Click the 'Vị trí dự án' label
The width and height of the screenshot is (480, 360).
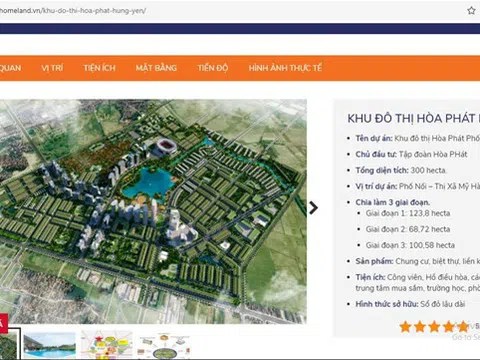coord(376,186)
